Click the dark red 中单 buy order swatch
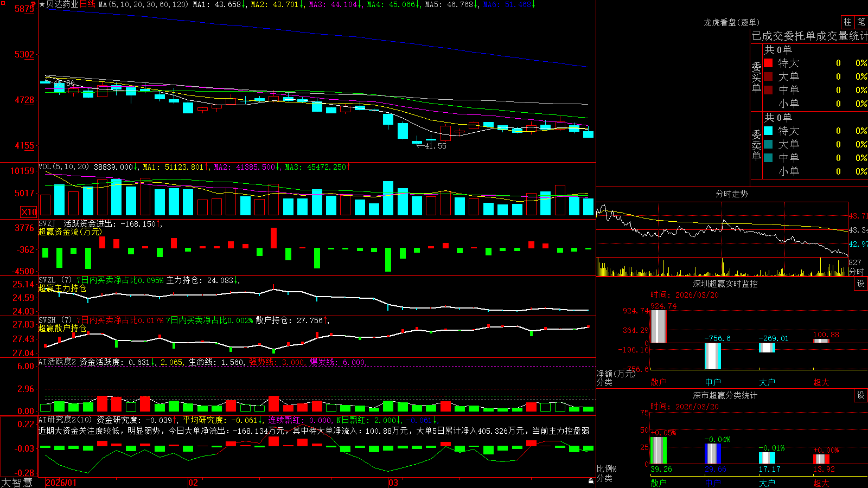The image size is (868, 488). click(768, 89)
